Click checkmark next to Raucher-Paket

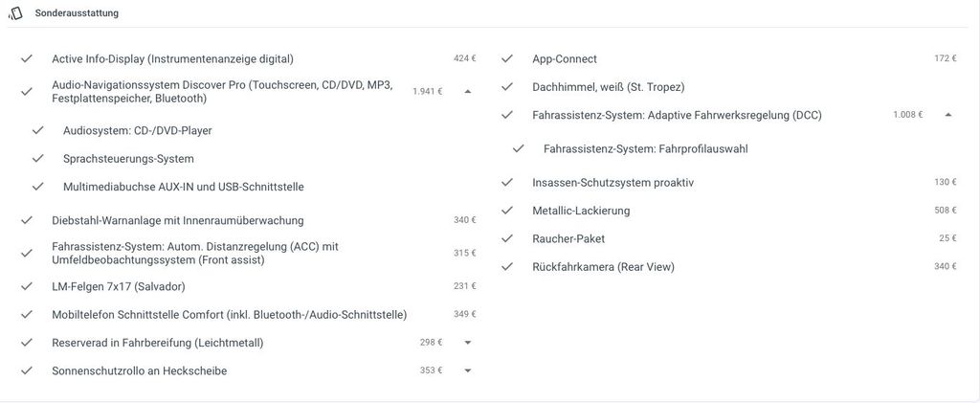(507, 238)
